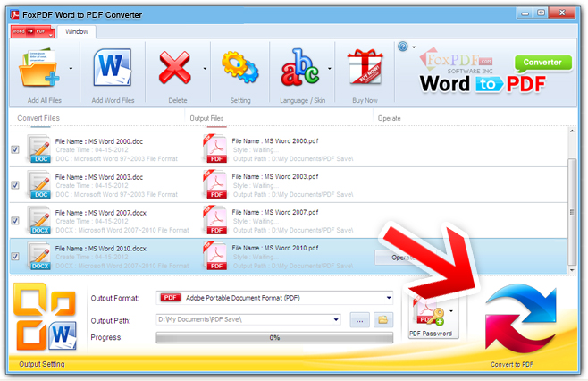Click the PDF Password label
This screenshot has height=381, width=588.
431,334
